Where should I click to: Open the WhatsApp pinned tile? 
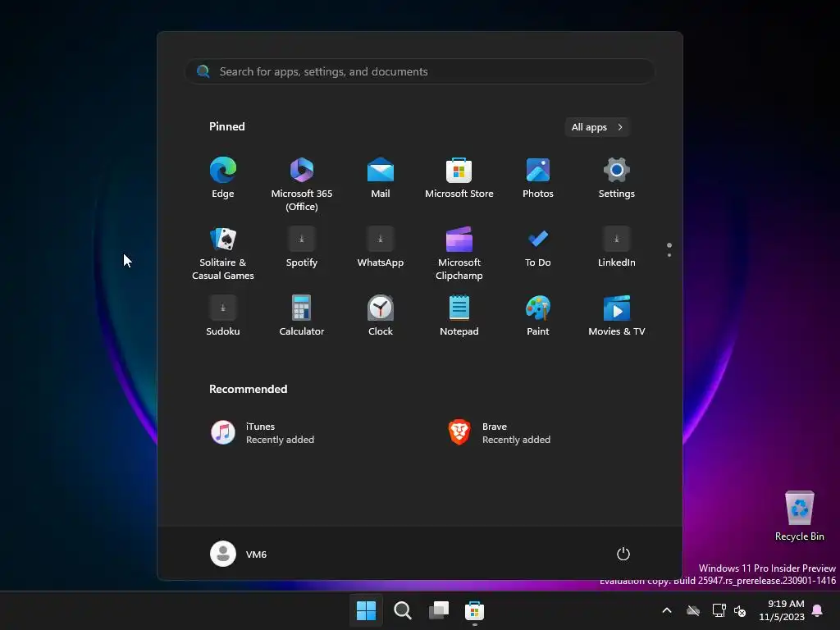[381, 248]
